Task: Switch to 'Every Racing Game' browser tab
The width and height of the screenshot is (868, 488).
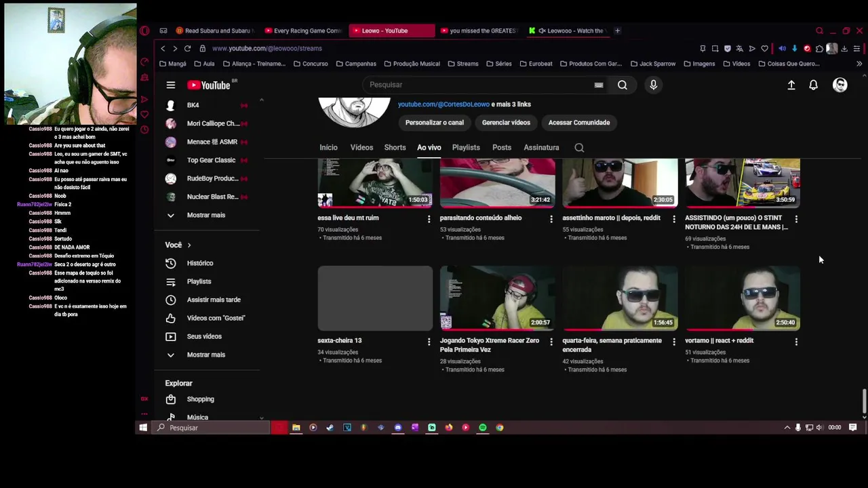Action: coord(304,30)
